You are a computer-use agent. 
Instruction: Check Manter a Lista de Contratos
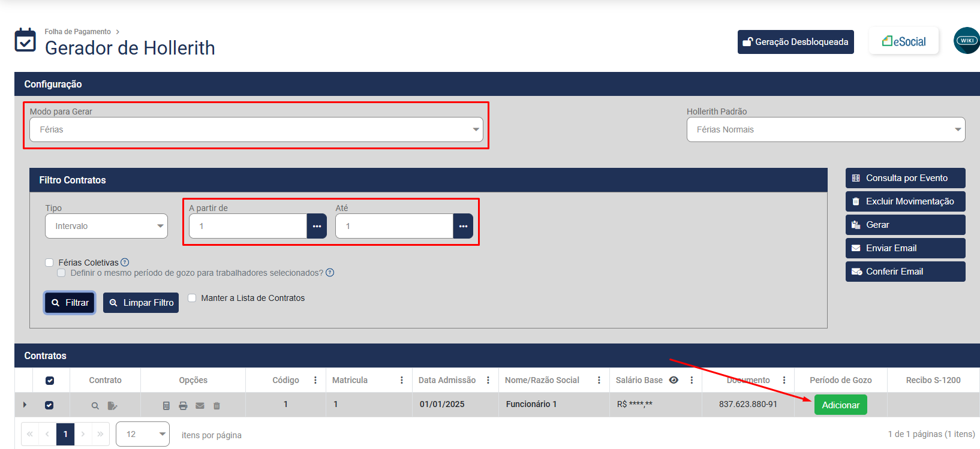192,298
